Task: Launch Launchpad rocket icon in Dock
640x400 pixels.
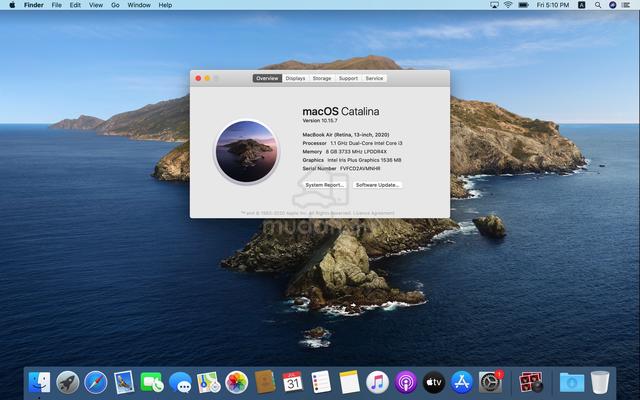Action: pyautogui.click(x=68, y=382)
